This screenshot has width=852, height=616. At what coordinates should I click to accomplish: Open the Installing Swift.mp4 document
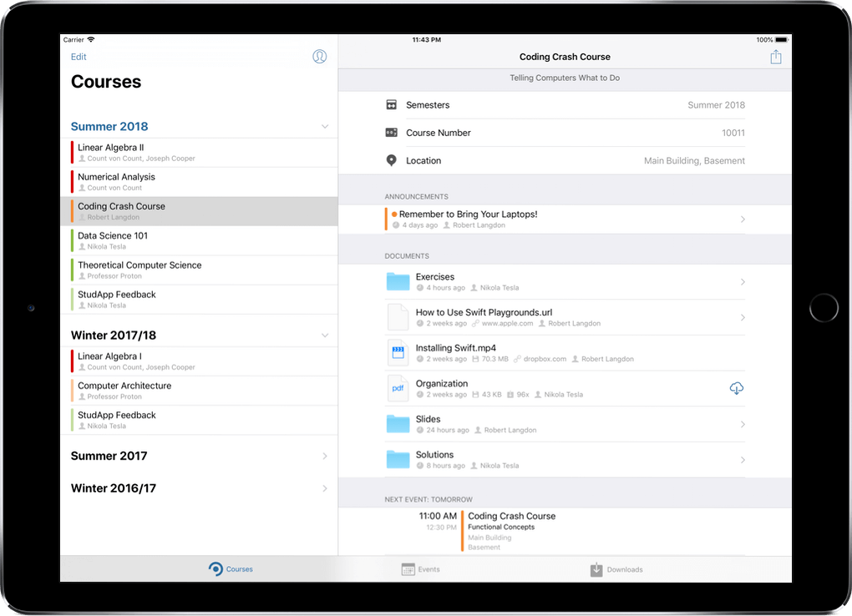(565, 353)
